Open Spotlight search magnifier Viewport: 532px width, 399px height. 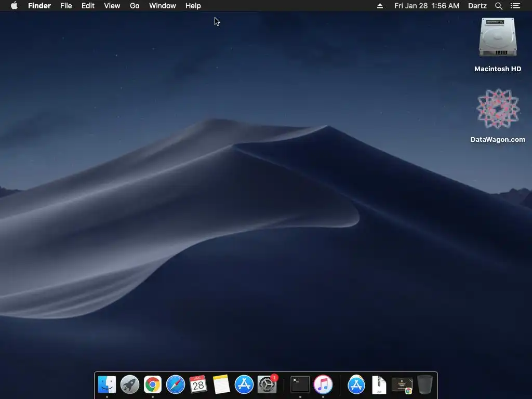pos(499,6)
